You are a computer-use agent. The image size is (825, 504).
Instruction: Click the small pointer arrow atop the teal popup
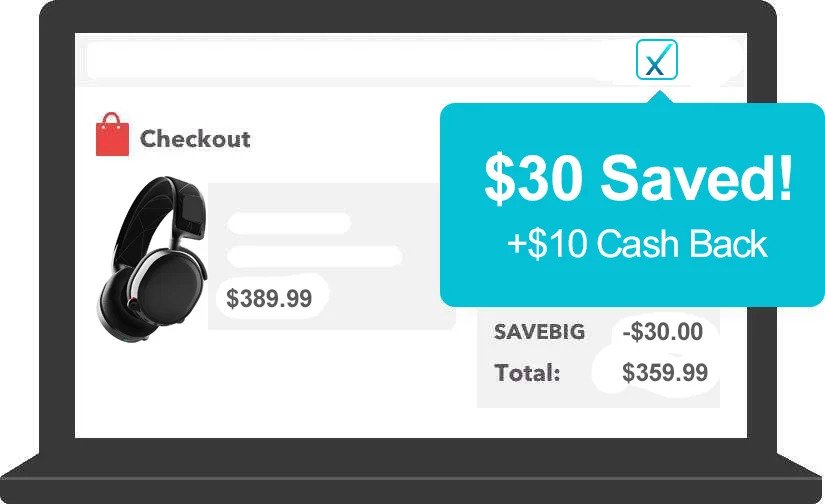[x=658, y=97]
